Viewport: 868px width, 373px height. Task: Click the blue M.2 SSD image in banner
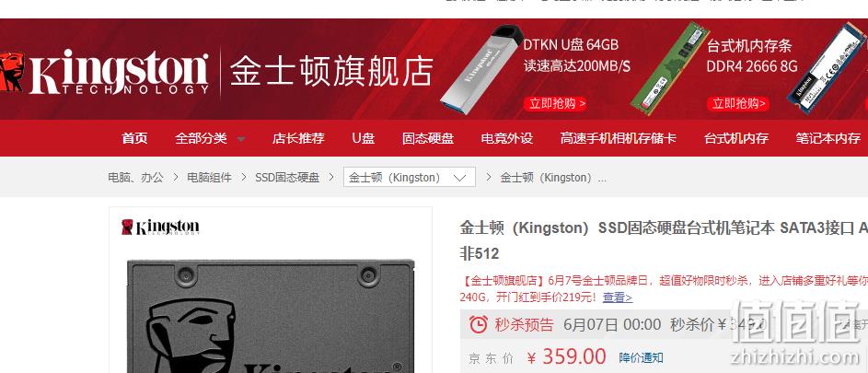827,67
